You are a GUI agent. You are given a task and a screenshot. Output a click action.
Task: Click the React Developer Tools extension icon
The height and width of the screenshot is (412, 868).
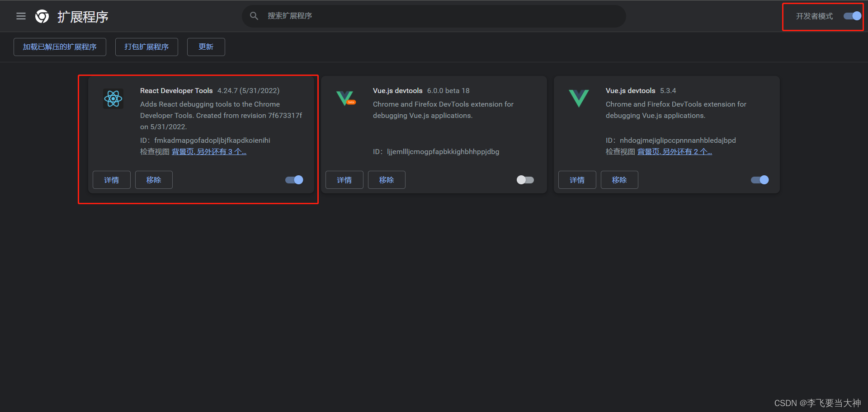(113, 98)
